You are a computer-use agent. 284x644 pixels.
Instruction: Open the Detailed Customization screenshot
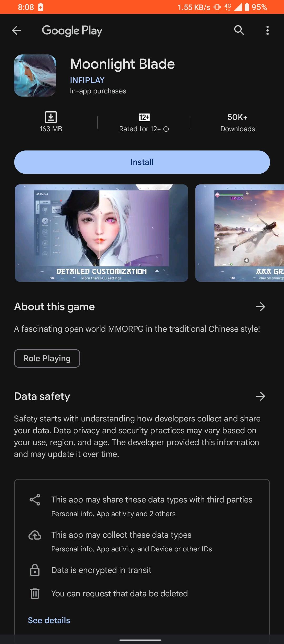tap(102, 233)
